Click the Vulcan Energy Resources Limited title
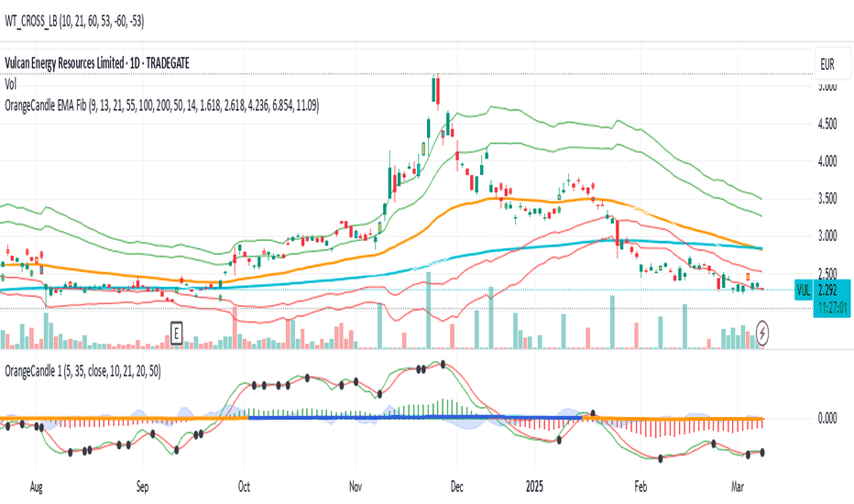 (64, 63)
